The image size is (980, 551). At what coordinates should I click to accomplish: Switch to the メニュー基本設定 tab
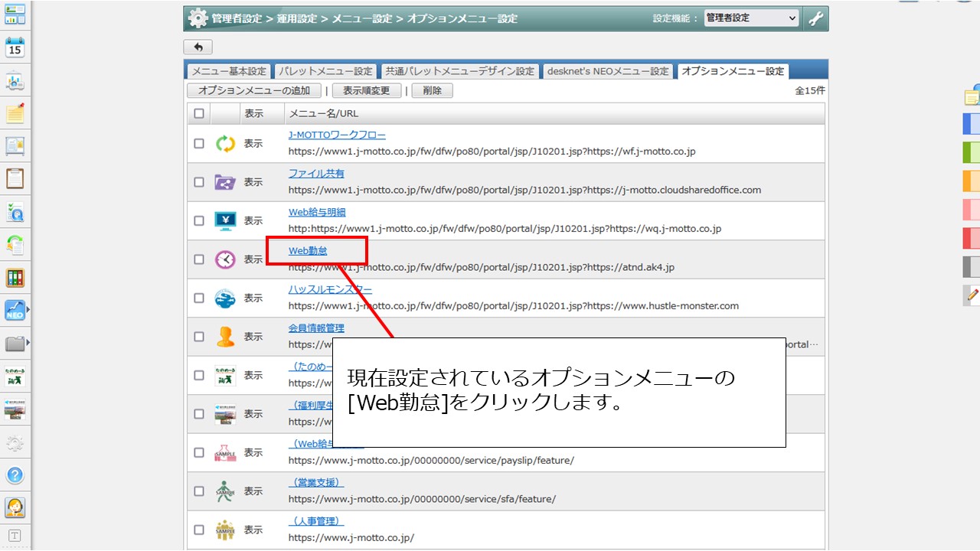pos(229,71)
